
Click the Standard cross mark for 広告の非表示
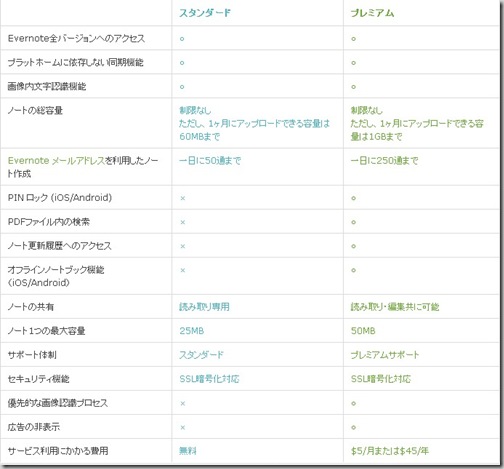click(x=183, y=427)
